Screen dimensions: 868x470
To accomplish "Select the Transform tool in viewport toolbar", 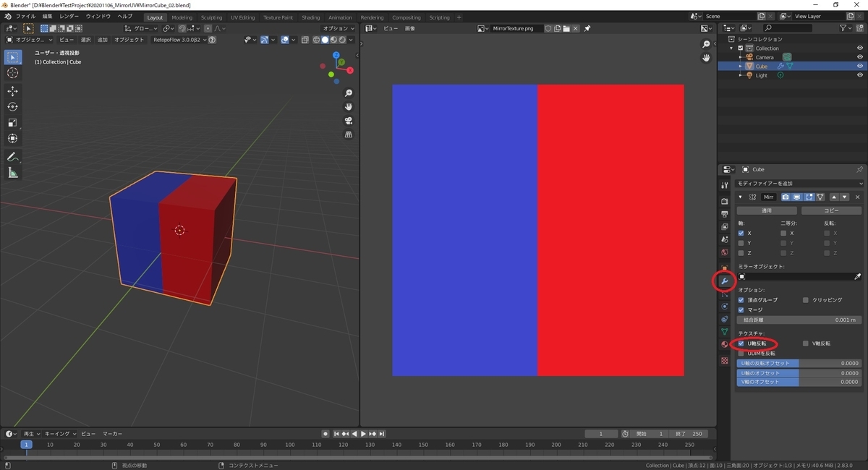I will 13,139.
